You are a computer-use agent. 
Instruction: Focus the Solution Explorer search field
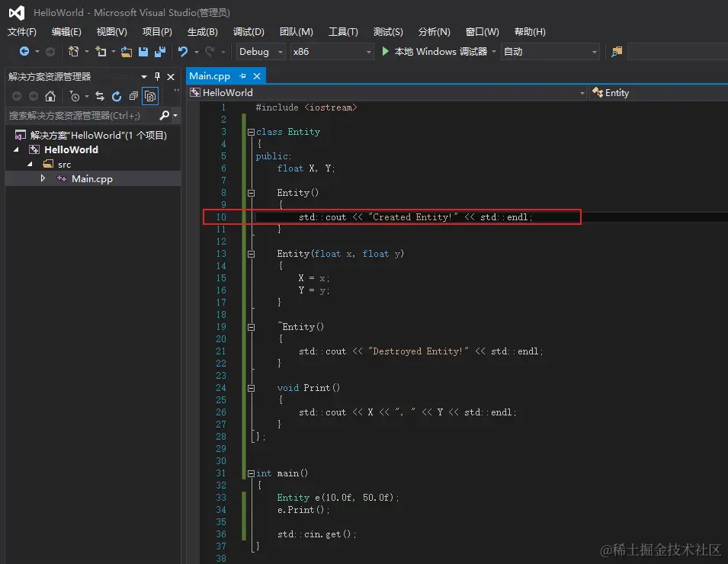[82, 115]
